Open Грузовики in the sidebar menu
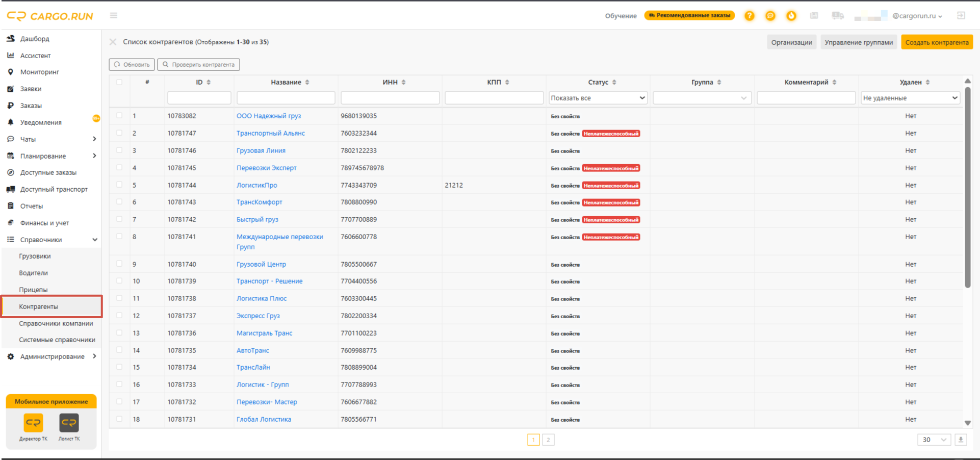Viewport: 980px width, 460px height. click(x=35, y=256)
